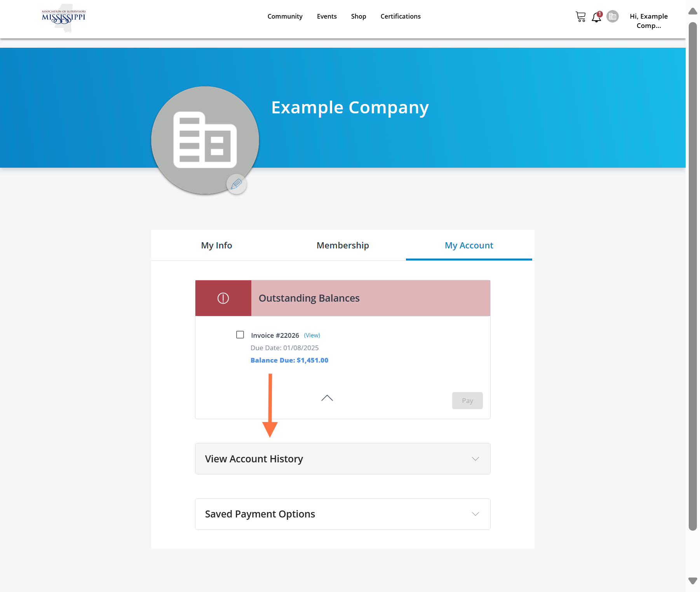
Task: Click the Outstanding Balances alert icon
Action: [x=223, y=298]
